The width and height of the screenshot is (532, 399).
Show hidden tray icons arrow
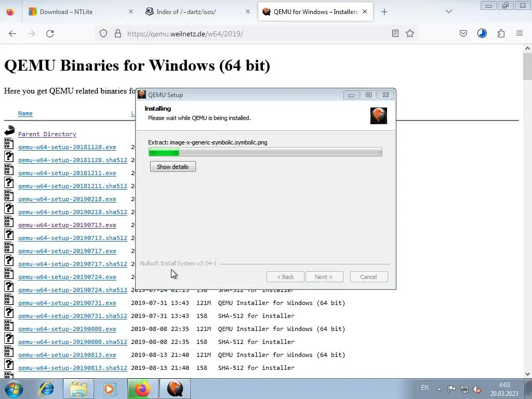point(439,389)
